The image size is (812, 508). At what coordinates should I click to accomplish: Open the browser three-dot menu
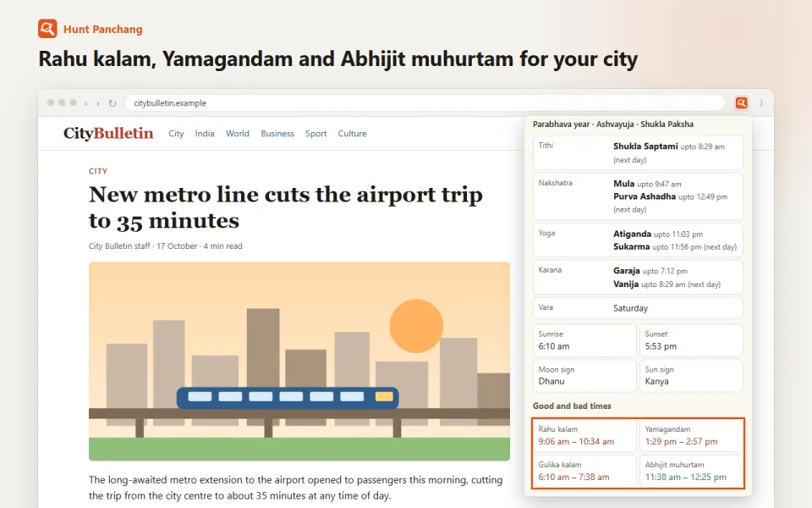[761, 102]
